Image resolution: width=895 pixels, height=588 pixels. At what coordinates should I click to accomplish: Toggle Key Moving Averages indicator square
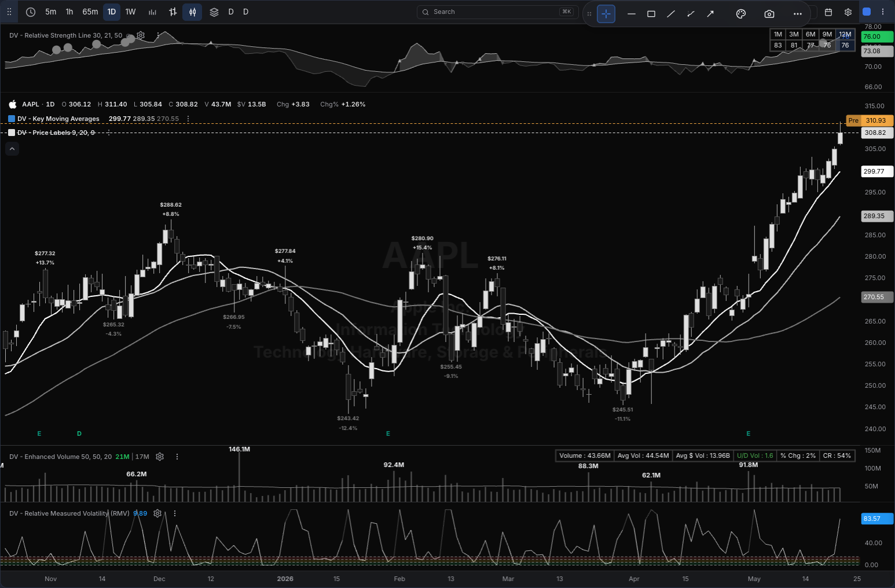coord(12,119)
